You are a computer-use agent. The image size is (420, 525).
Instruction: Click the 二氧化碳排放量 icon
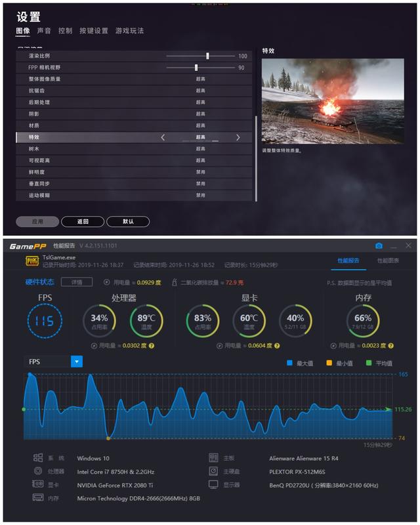click(174, 283)
